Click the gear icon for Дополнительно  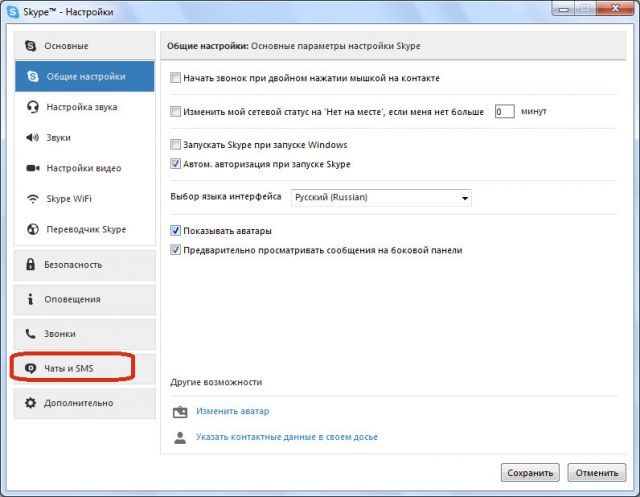pyautogui.click(x=31, y=403)
